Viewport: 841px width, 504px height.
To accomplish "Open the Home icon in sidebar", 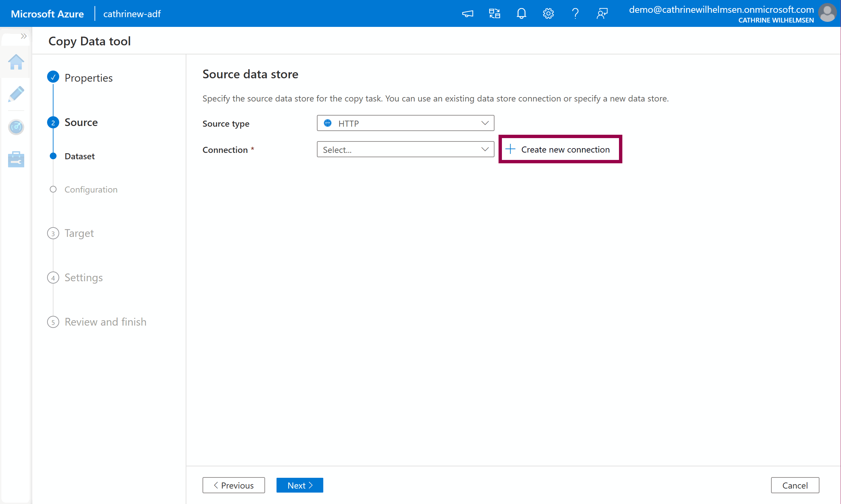I will (x=16, y=62).
